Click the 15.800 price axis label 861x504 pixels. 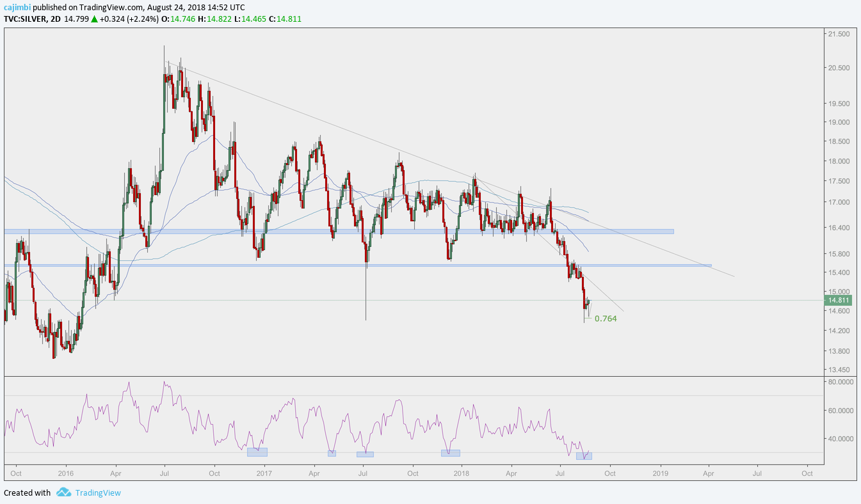839,254
